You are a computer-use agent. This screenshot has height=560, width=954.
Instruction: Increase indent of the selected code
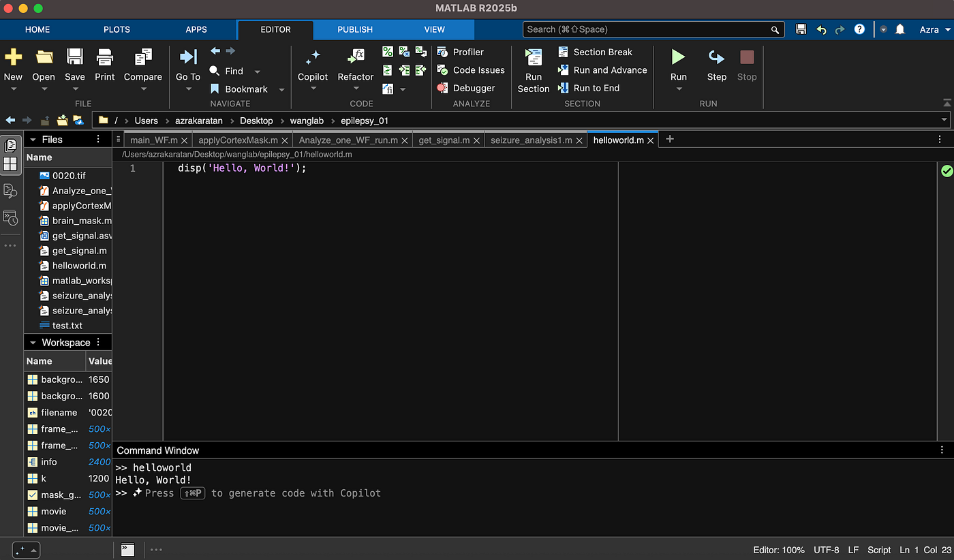click(404, 70)
